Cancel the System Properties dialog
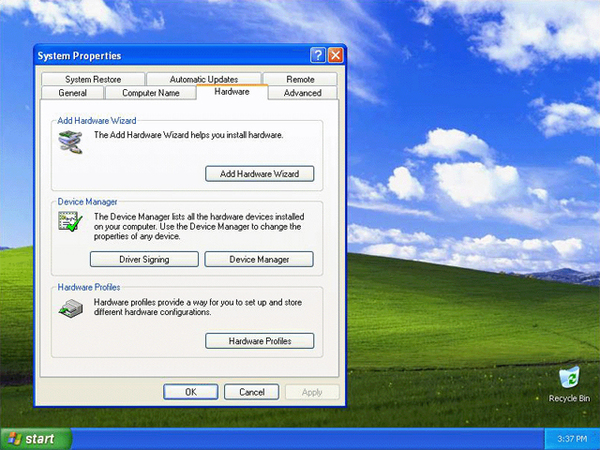The width and height of the screenshot is (600, 450). [x=251, y=392]
